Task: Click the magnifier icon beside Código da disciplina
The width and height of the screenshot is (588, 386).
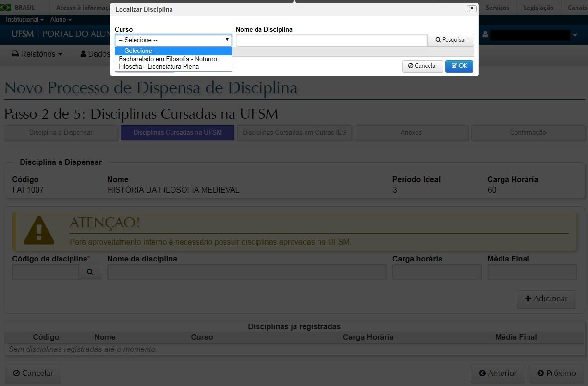Action: (90, 272)
